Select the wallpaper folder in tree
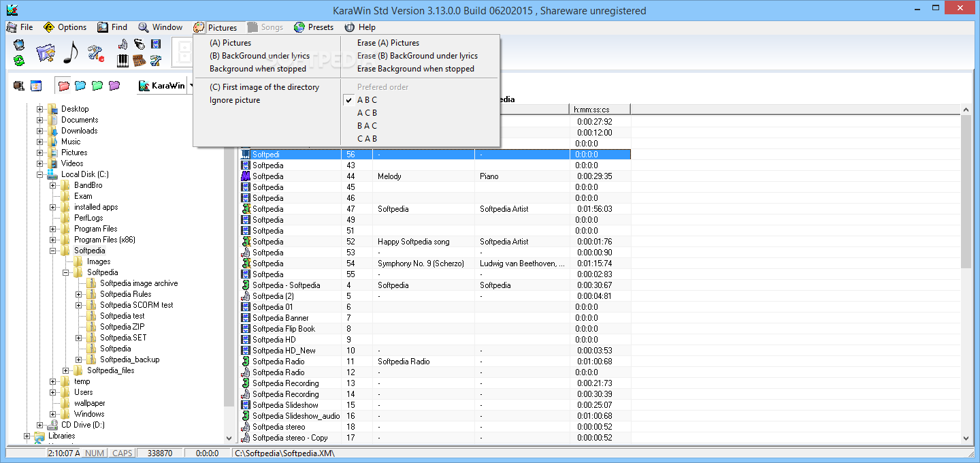This screenshot has width=980, height=463. click(x=89, y=403)
